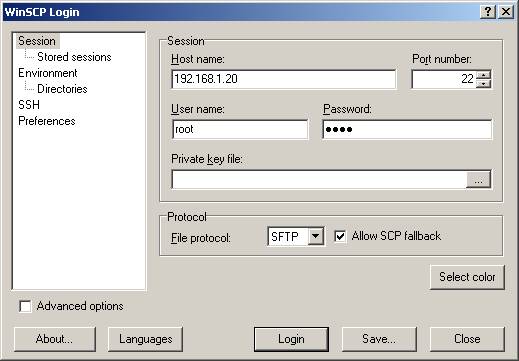Open the Select color picker

pos(467,277)
